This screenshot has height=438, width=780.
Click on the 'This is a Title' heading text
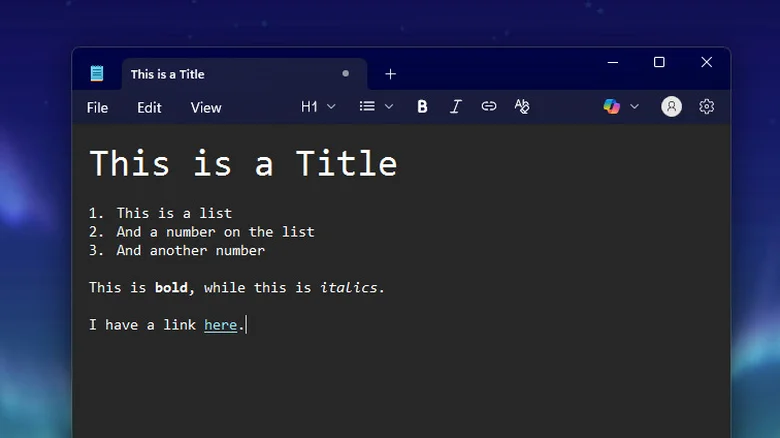tap(243, 164)
